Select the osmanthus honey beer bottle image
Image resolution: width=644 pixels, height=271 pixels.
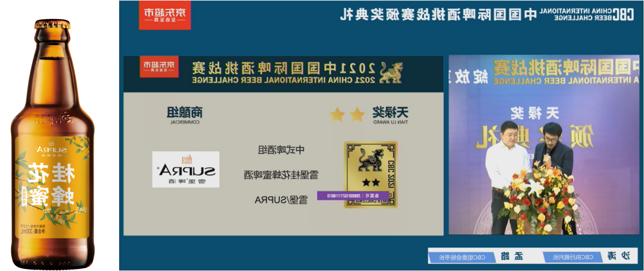pos(52,143)
